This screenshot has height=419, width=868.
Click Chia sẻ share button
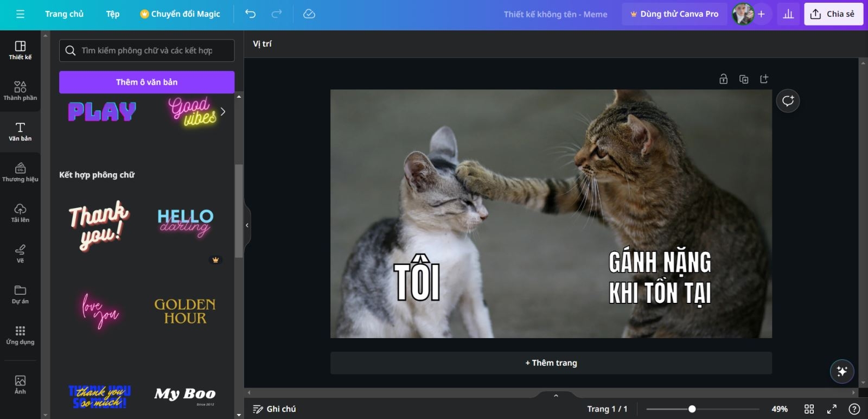pos(833,14)
